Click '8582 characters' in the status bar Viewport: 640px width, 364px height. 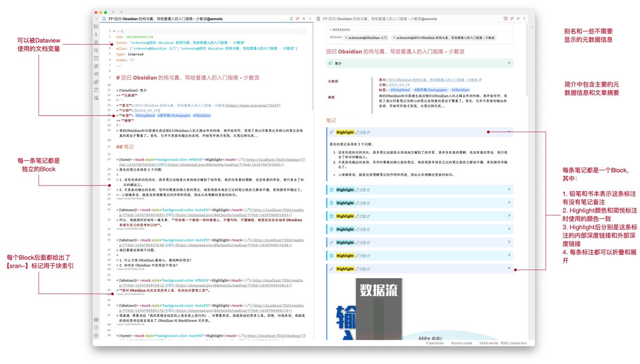514,343
